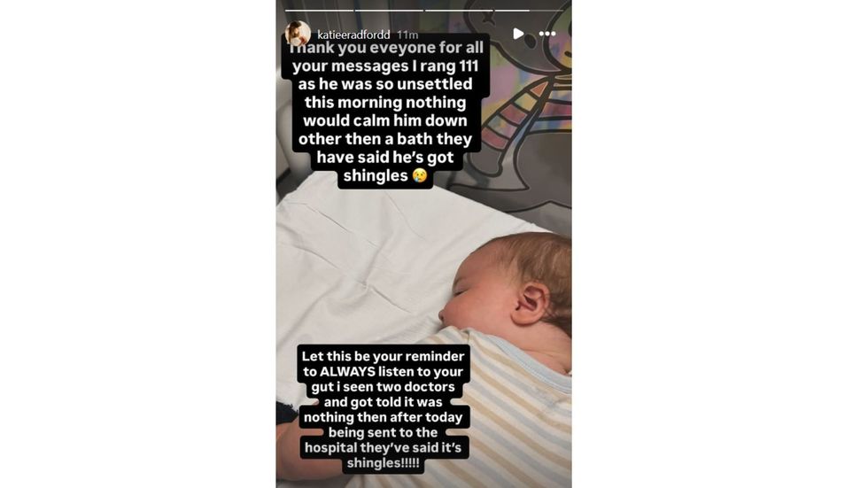Tap the 'shingles!!!!!' line at the caption bottom
The height and width of the screenshot is (488, 868).
tap(383, 462)
